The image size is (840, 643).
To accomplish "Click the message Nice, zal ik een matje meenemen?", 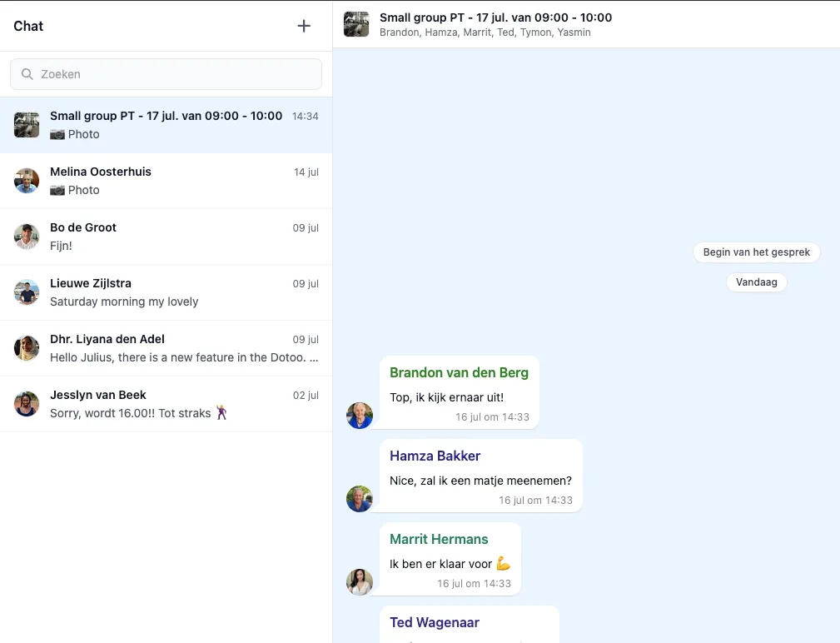I will point(480,481).
